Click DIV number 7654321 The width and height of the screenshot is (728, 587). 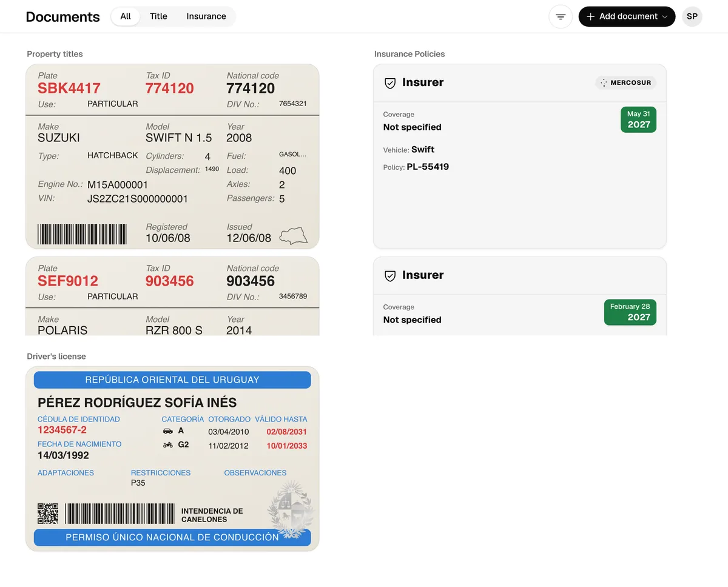(293, 104)
